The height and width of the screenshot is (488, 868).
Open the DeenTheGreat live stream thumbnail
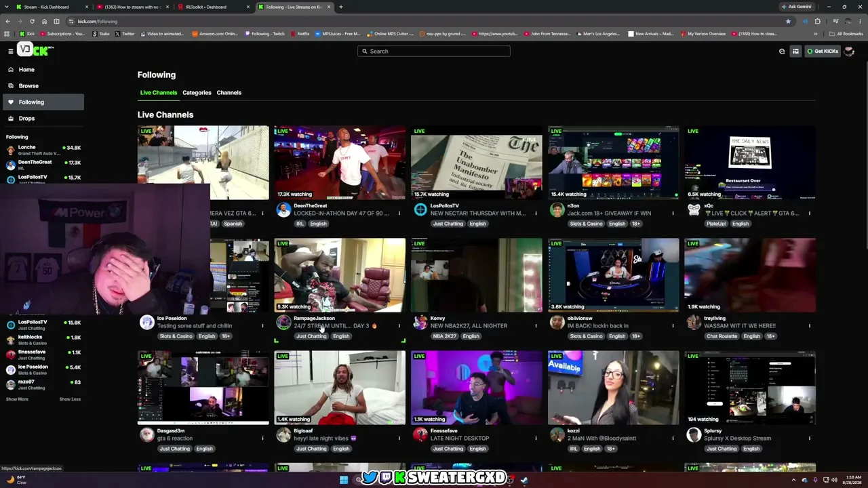(340, 163)
